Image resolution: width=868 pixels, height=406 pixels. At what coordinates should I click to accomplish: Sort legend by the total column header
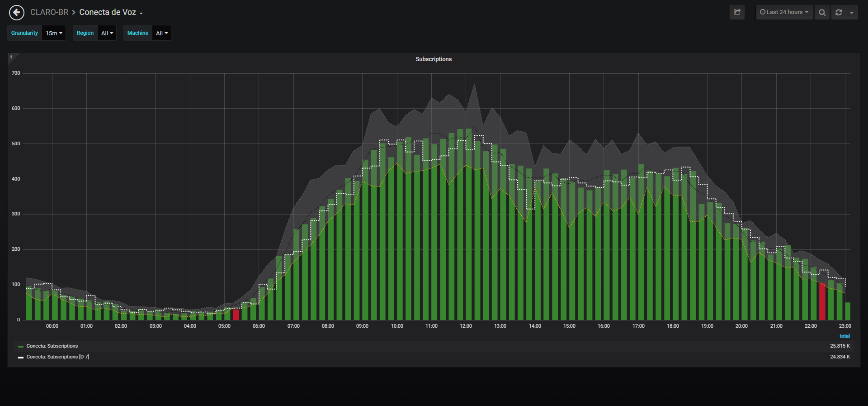click(x=844, y=336)
